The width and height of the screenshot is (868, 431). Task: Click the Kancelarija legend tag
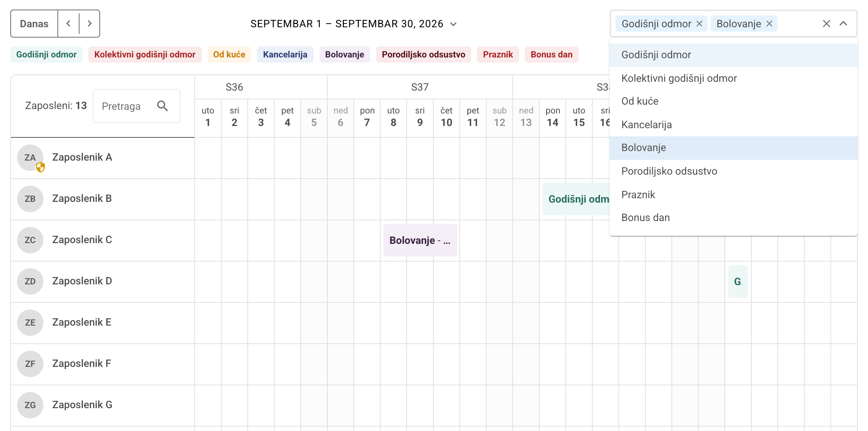click(285, 55)
